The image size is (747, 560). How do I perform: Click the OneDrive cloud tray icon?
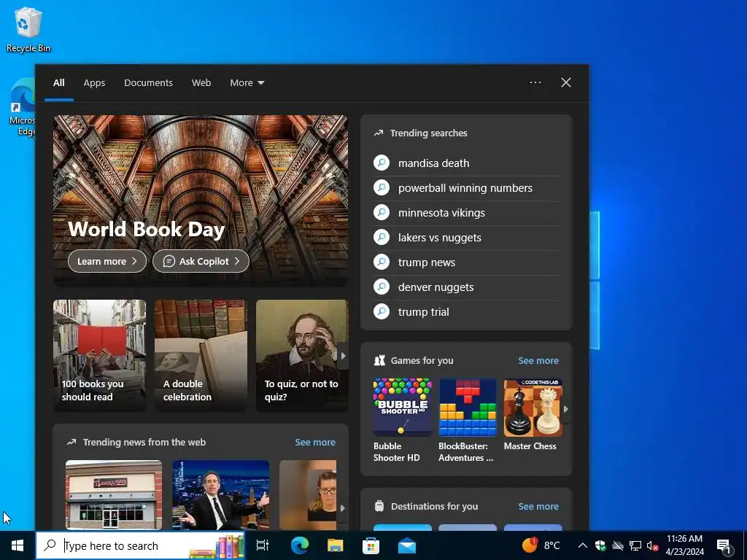click(x=618, y=545)
